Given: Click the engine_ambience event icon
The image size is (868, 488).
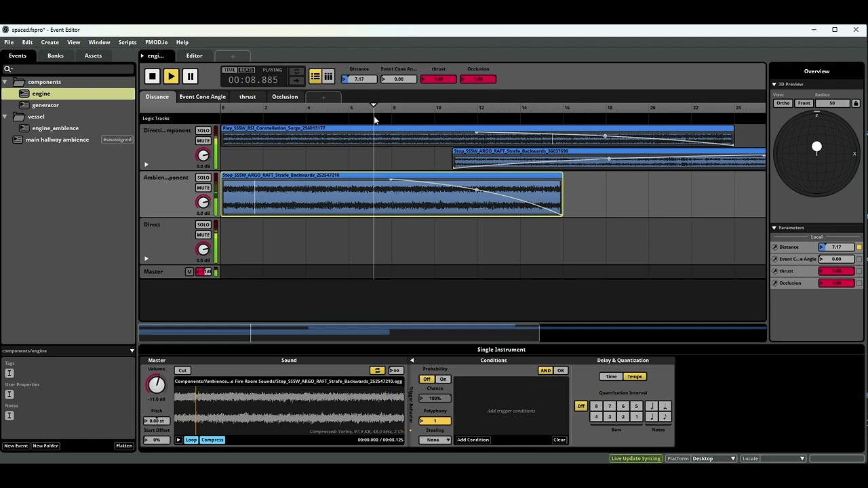Looking at the screenshot, I should pyautogui.click(x=24, y=128).
